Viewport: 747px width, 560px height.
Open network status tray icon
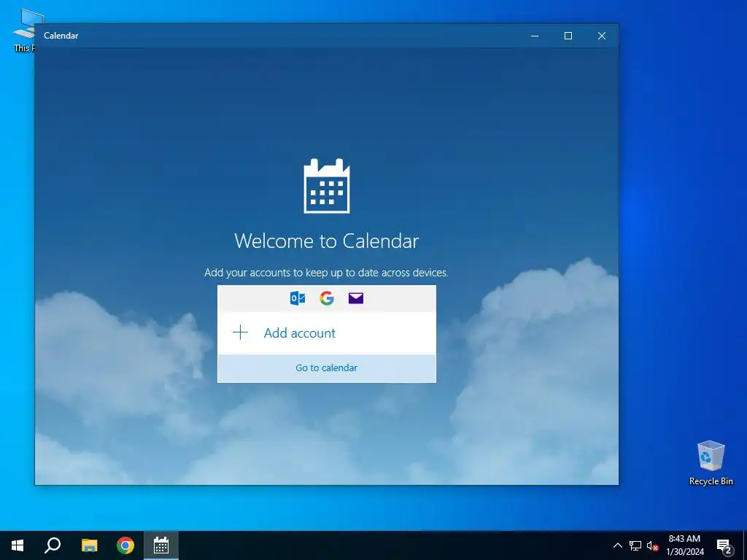[635, 545]
